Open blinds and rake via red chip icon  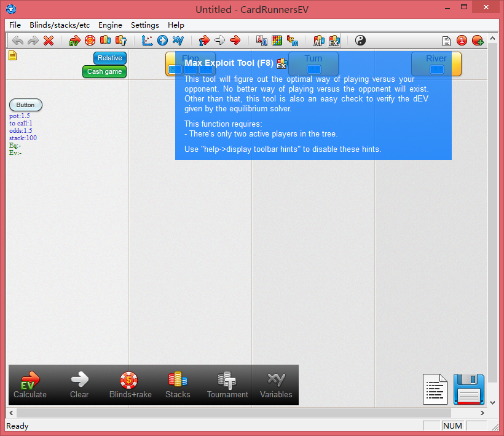pyautogui.click(x=90, y=41)
